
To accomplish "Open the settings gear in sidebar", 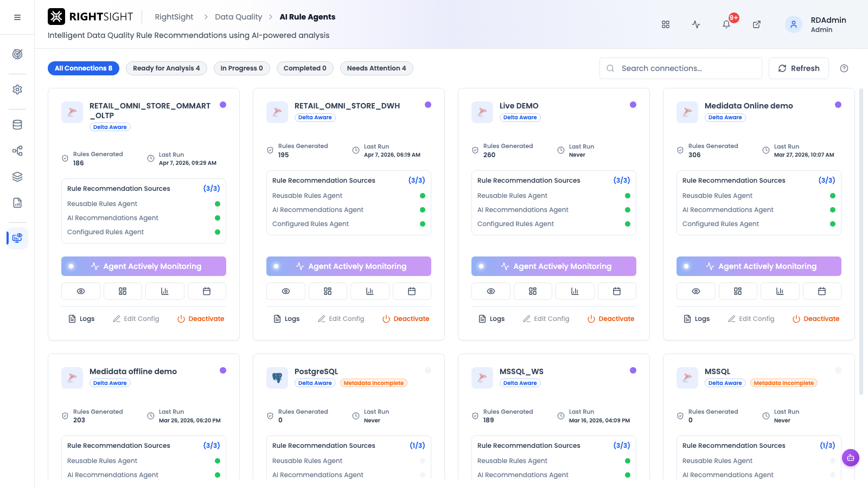I will pyautogui.click(x=17, y=89).
